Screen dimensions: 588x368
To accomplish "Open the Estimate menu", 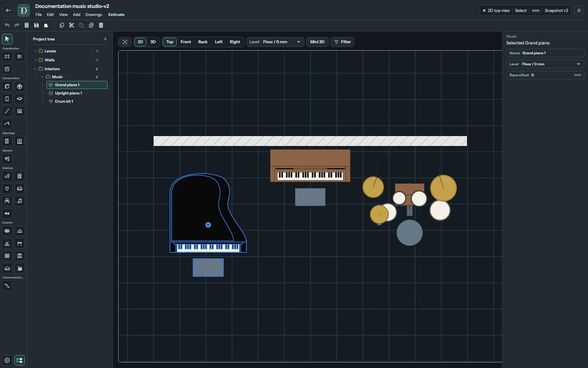I will click(x=116, y=15).
